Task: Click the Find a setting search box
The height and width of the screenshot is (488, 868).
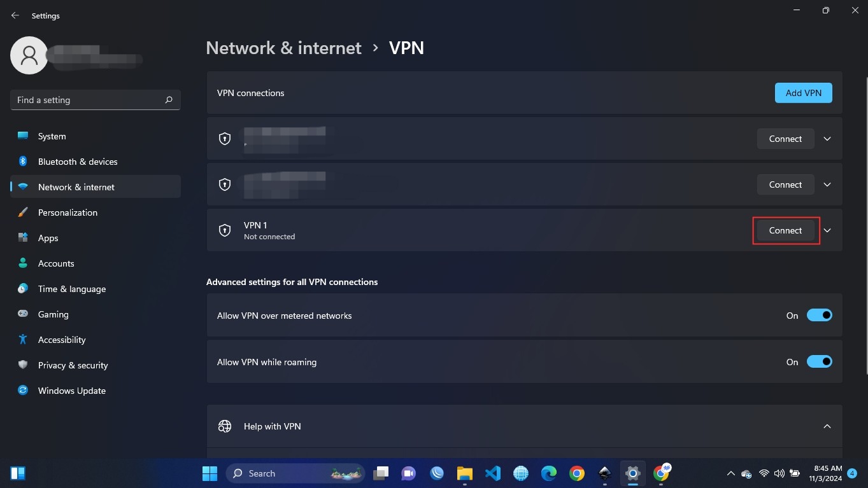Action: pos(88,100)
